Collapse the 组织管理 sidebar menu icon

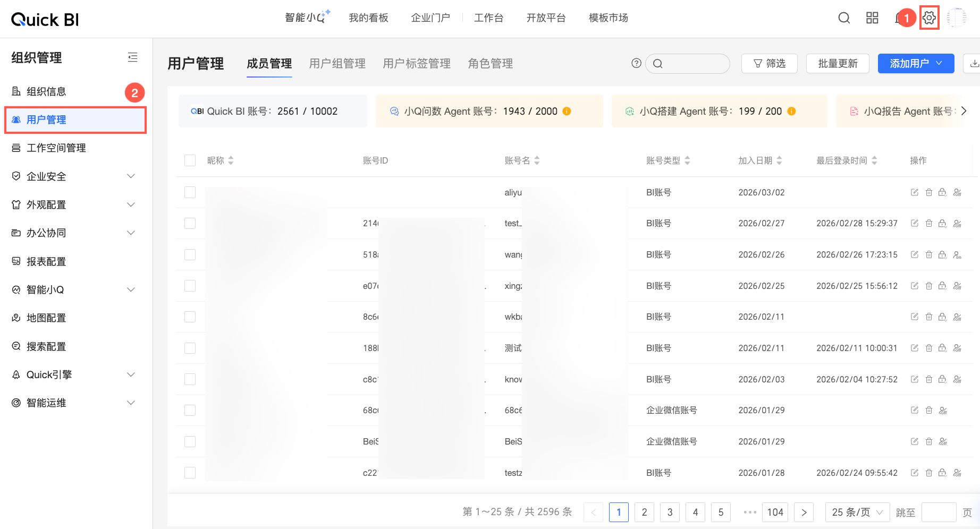pyautogui.click(x=132, y=57)
